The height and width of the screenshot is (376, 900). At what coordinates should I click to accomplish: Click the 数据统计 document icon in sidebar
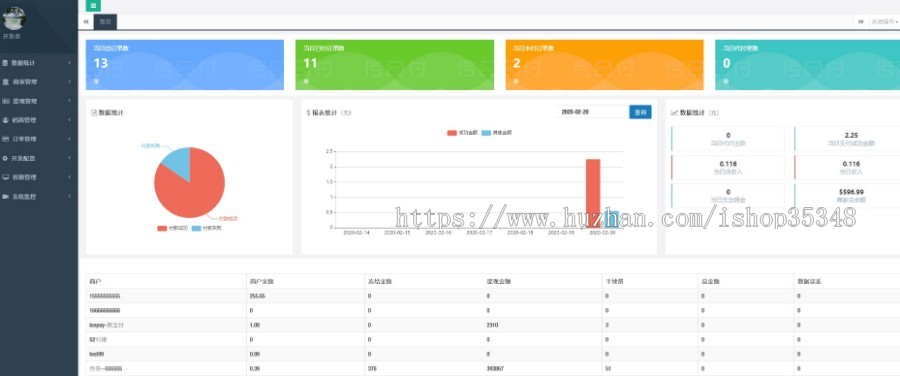coord(5,63)
